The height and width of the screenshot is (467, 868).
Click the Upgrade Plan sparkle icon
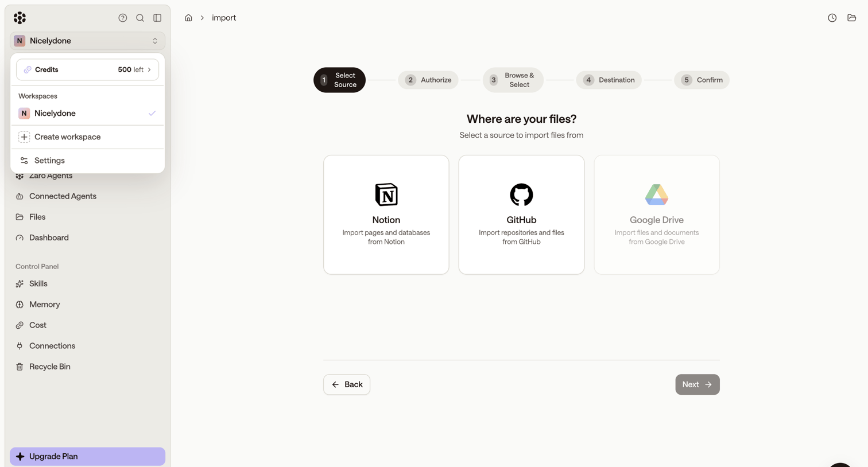pos(20,457)
